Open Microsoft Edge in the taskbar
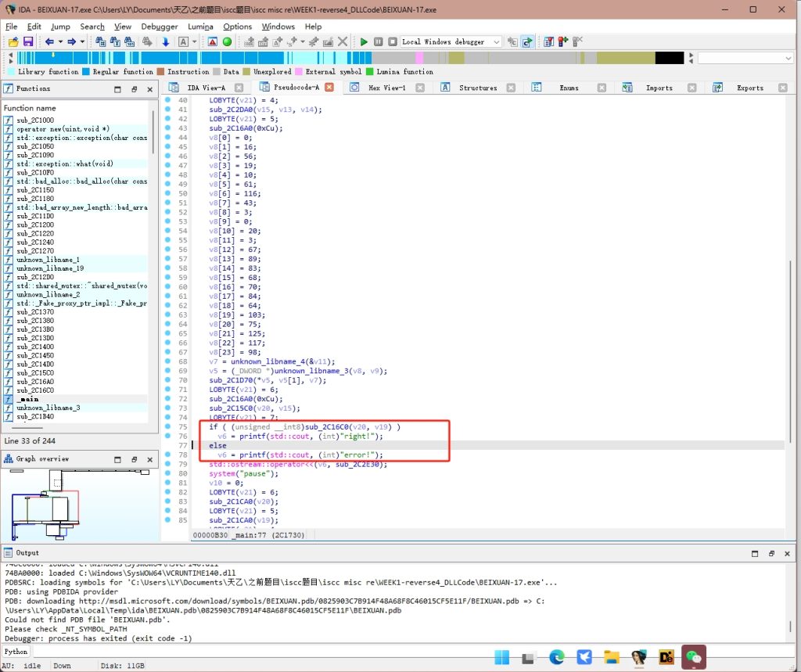Screen dimensions: 801x672 556,658
